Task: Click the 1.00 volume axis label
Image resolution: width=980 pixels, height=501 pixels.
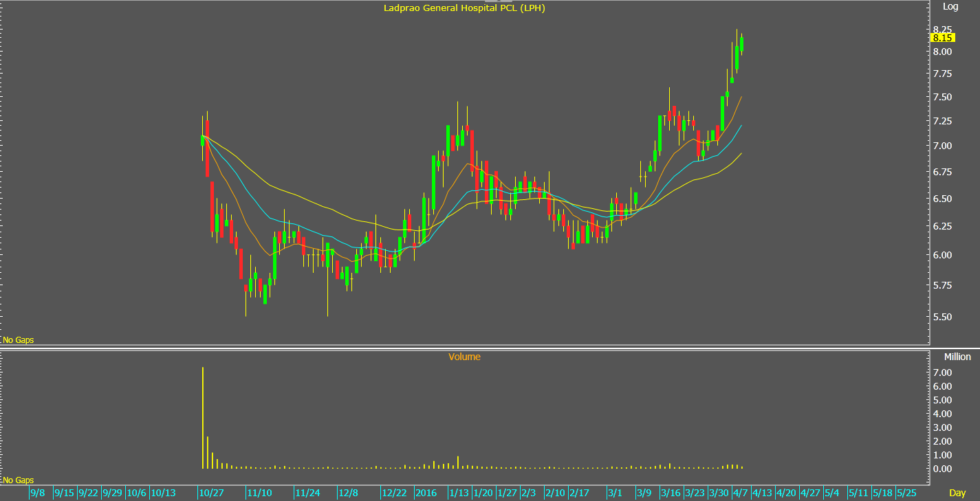Action: [942, 455]
